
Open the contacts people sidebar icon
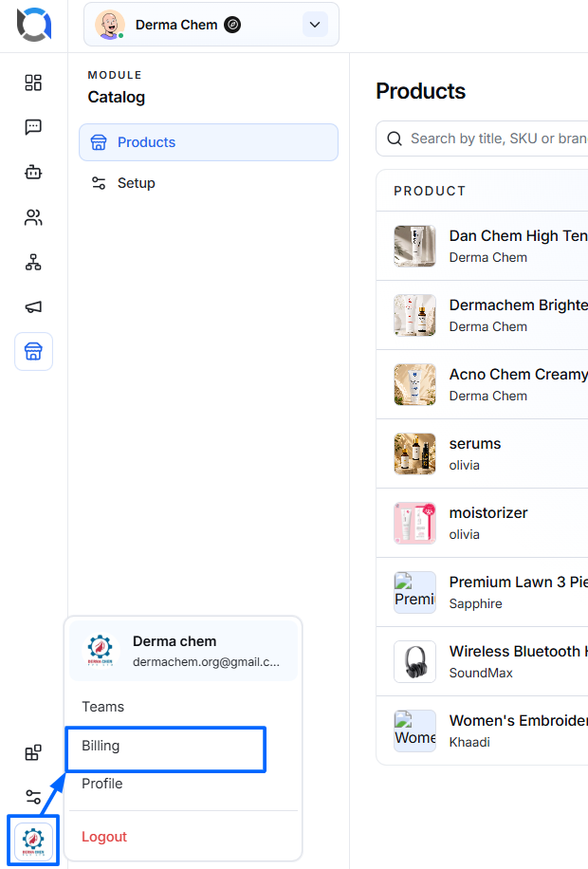point(33,217)
